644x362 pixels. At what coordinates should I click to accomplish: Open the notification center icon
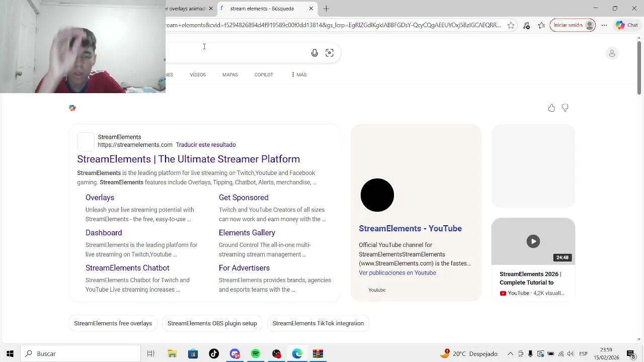tap(630, 354)
